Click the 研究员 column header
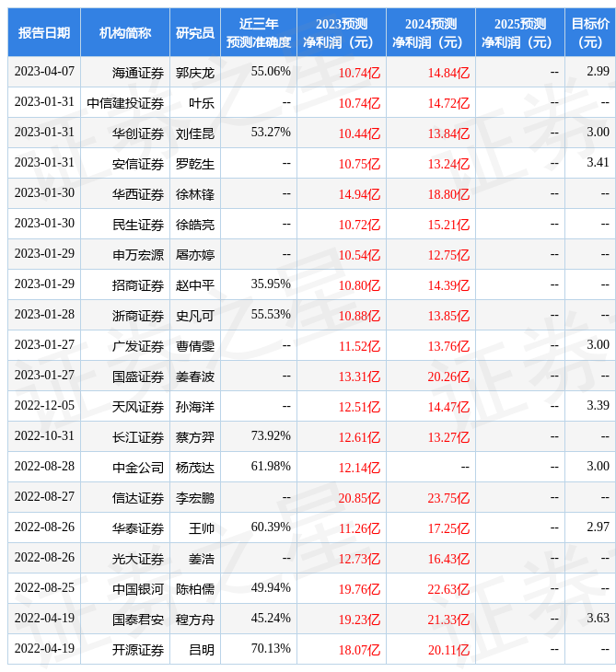This screenshot has width=616, height=672. (195, 32)
